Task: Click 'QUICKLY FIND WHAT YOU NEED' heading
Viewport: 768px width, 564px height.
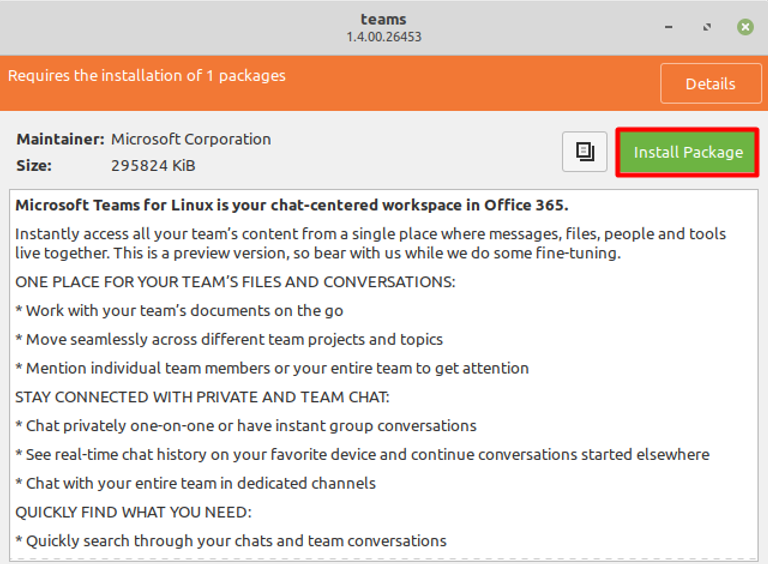Action: (x=133, y=513)
